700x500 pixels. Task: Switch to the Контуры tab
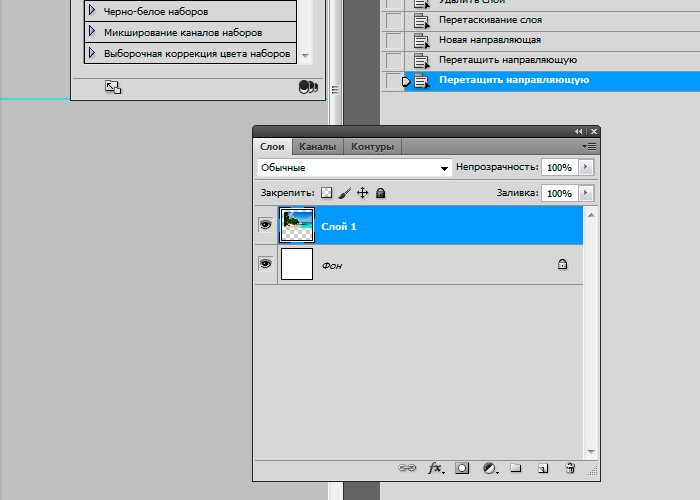pyautogui.click(x=372, y=147)
